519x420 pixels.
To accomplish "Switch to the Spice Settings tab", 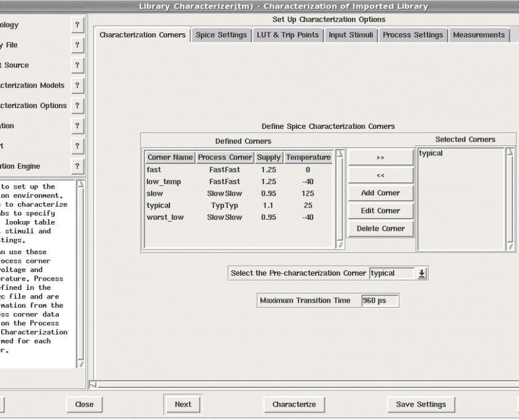I will tap(222, 34).
